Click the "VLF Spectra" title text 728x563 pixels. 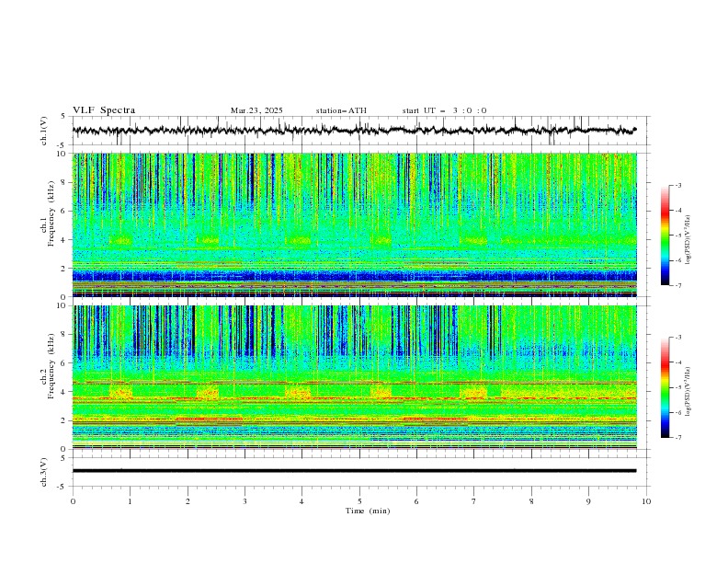[104, 110]
